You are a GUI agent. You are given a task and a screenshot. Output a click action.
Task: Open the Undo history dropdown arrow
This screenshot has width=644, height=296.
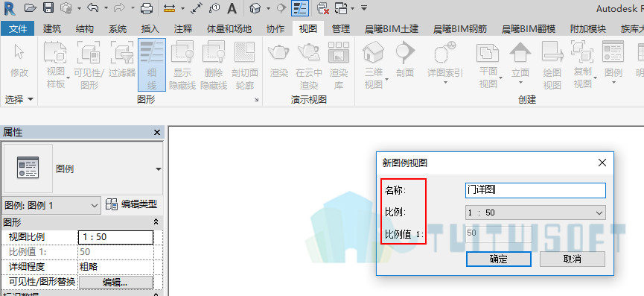(106, 7)
